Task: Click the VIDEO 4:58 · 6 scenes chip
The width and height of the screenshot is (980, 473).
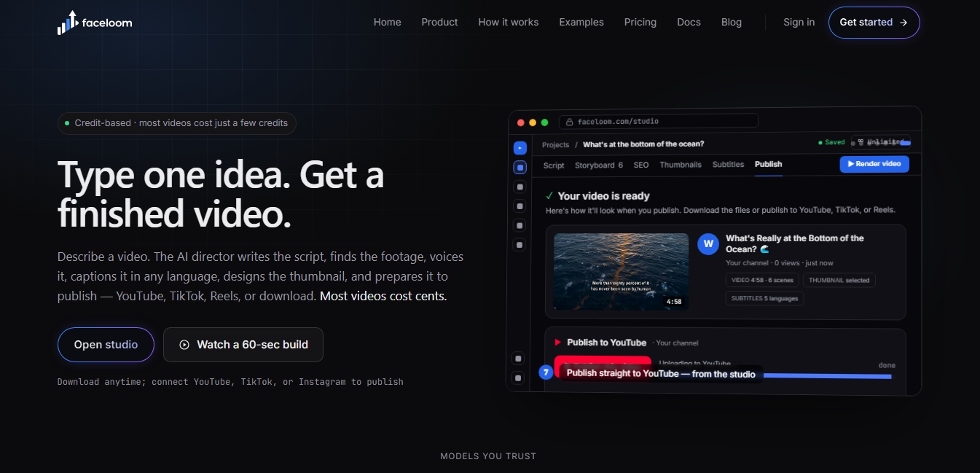Action: tap(763, 280)
